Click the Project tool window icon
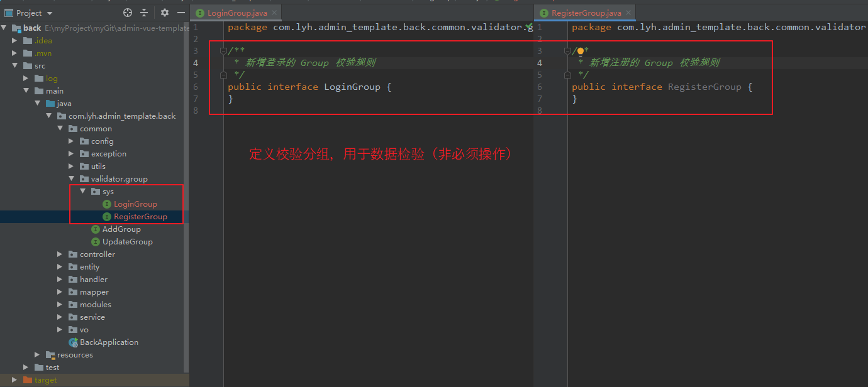The height and width of the screenshot is (387, 868). (9, 13)
